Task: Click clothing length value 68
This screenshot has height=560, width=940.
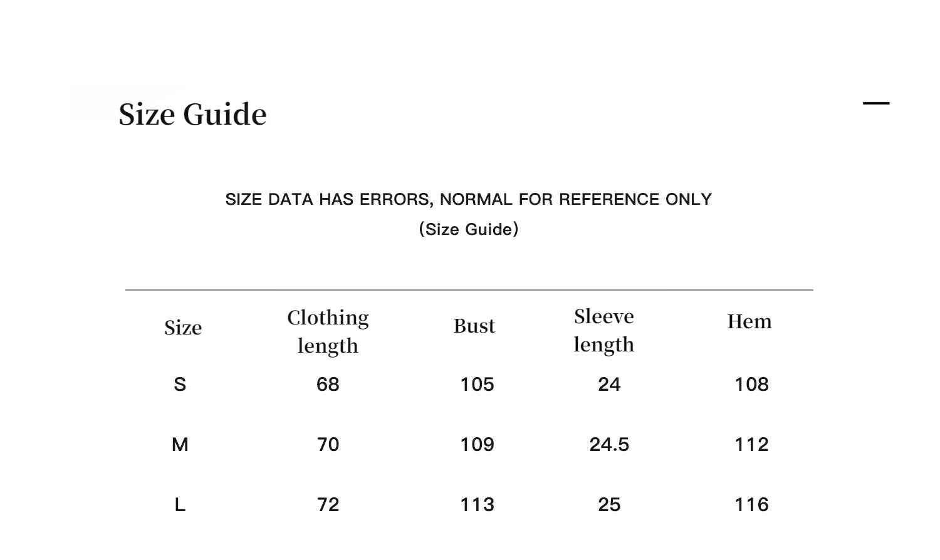Action: pyautogui.click(x=328, y=384)
